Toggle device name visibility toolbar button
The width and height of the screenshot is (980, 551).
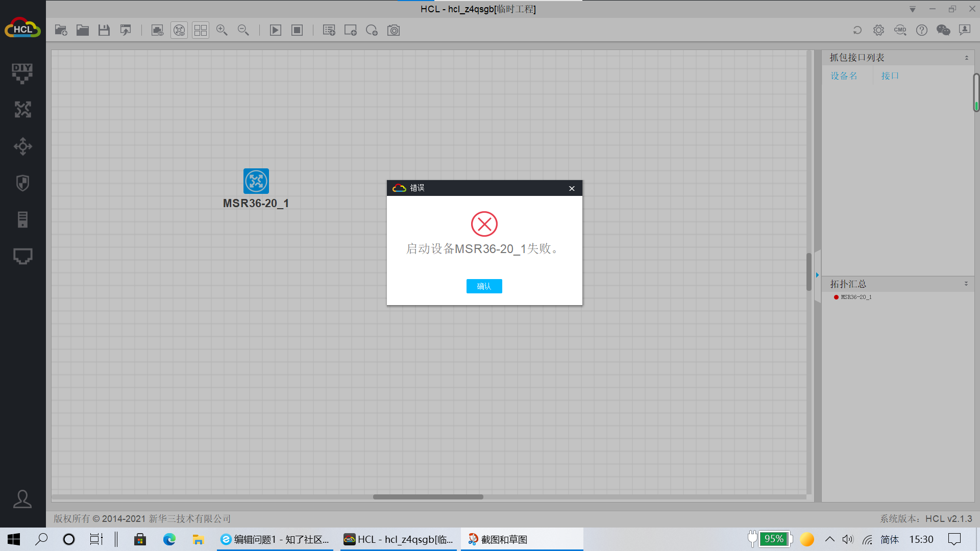pyautogui.click(x=179, y=30)
